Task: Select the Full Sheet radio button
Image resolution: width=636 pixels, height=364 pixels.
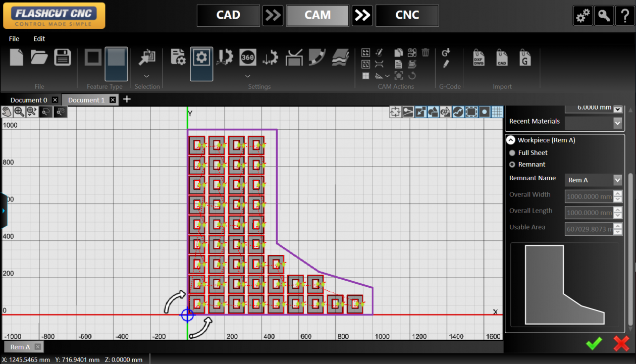Action: 512,152
